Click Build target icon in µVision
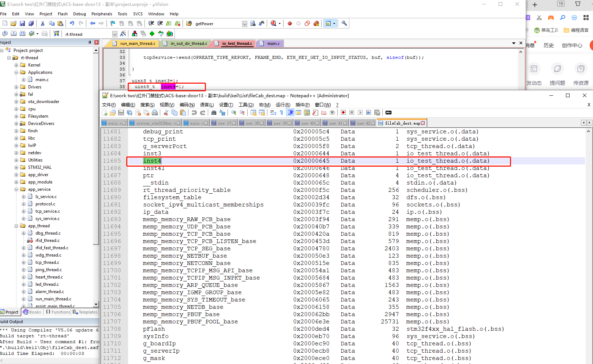 [x=14, y=34]
